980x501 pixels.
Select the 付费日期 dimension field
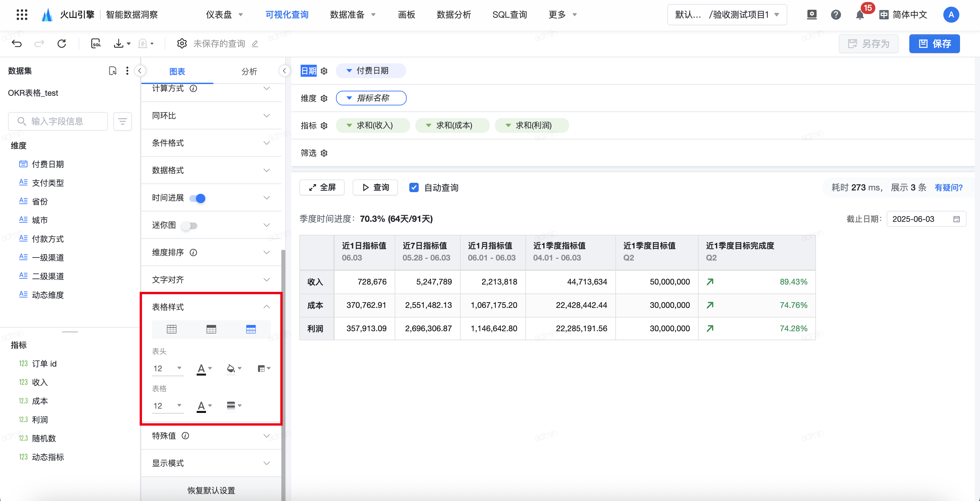(x=48, y=164)
